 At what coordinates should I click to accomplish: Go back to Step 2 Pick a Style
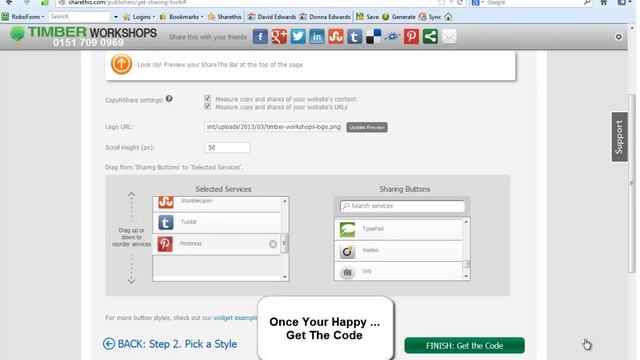tap(170, 344)
